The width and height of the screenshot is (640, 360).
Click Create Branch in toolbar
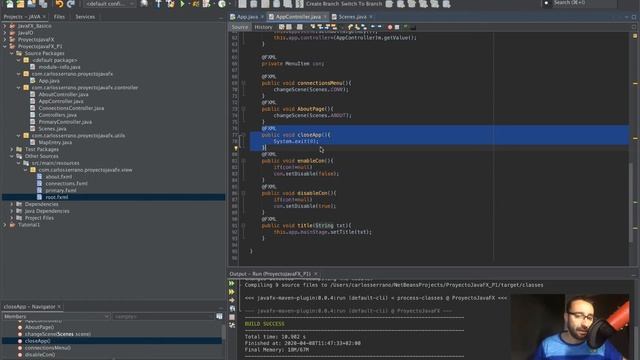324,4
